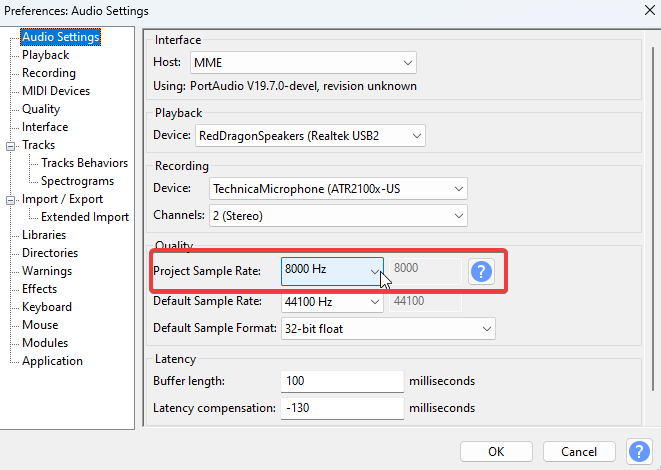Open the Playback Device dropdown
Image resolution: width=661 pixels, height=470 pixels.
point(310,136)
